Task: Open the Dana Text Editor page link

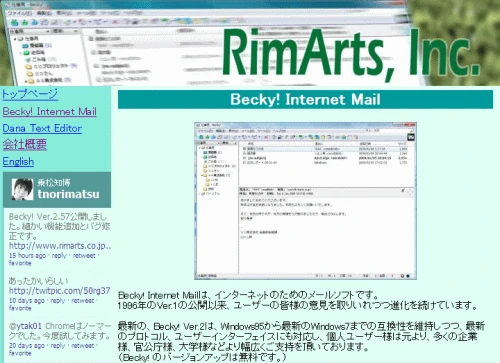Action: (x=42, y=128)
